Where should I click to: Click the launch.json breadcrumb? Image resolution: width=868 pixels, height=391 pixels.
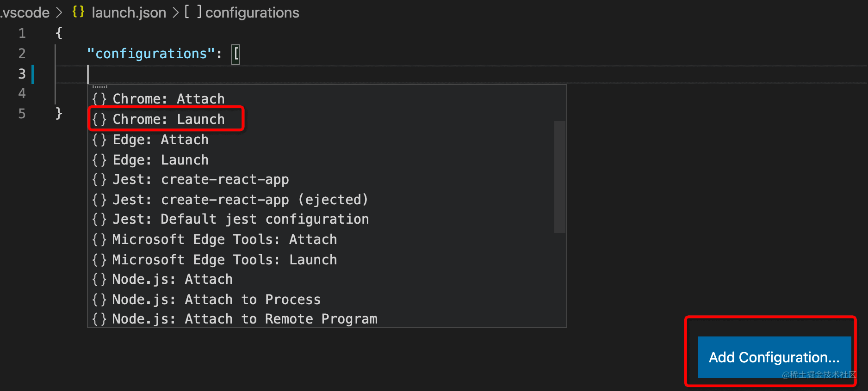[129, 12]
